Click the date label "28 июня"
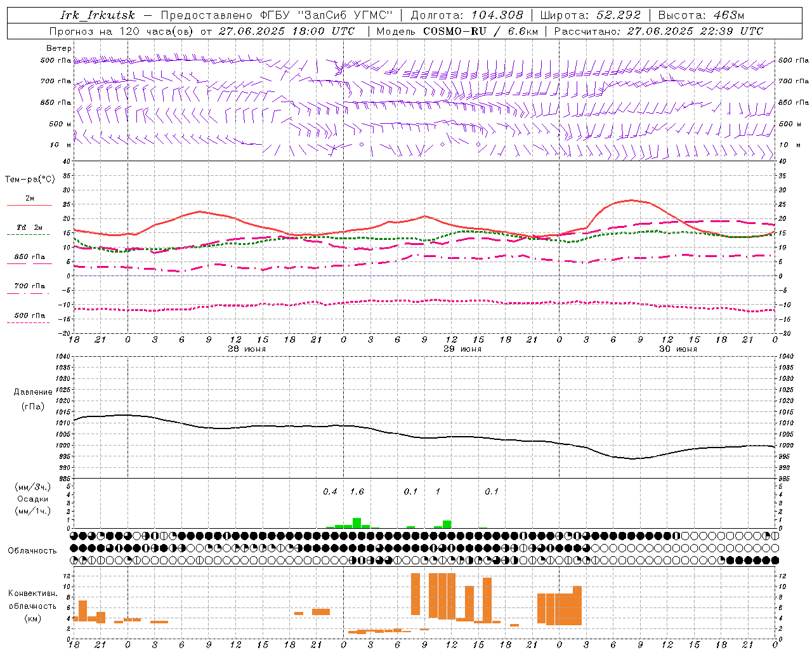 pos(246,349)
